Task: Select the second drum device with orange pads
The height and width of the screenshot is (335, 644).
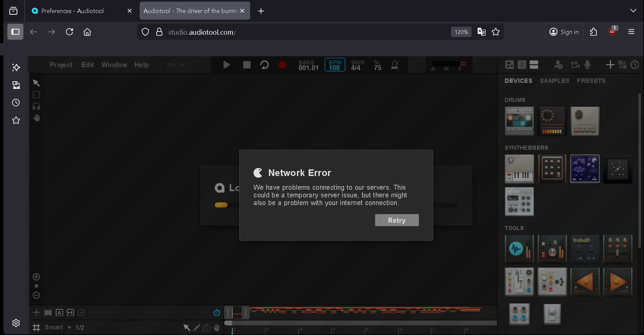Action: pos(552,121)
